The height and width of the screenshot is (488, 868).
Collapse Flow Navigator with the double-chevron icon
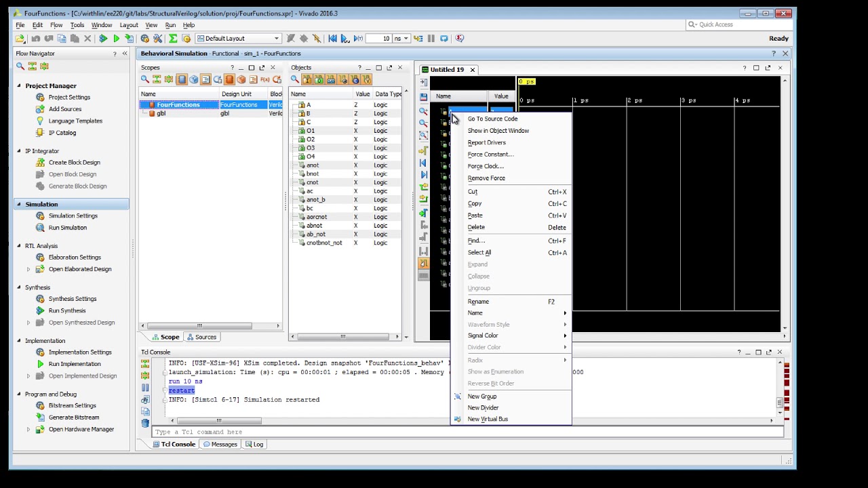[x=124, y=54]
